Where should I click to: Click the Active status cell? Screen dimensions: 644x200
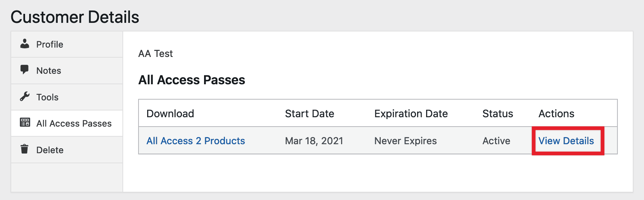click(496, 141)
